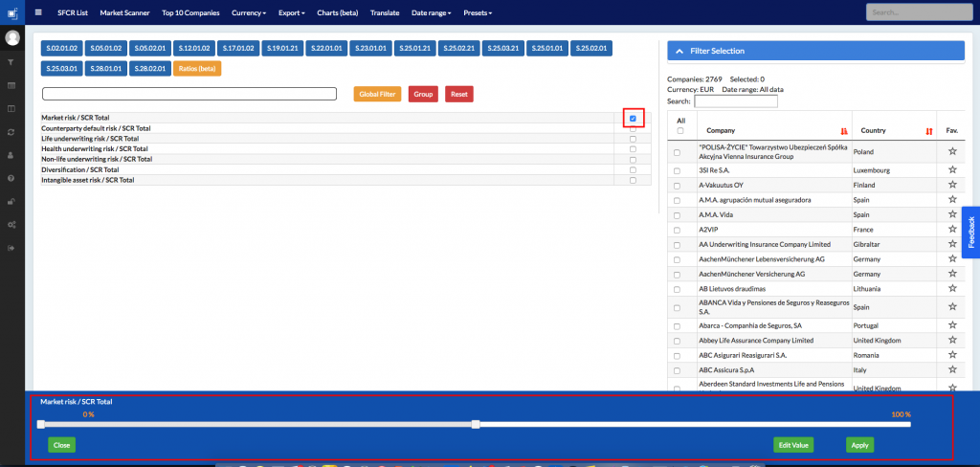Screen dimensions: 980x467
Task: Open the funnel filter icon in sidebar
Action: pyautogui.click(x=11, y=62)
